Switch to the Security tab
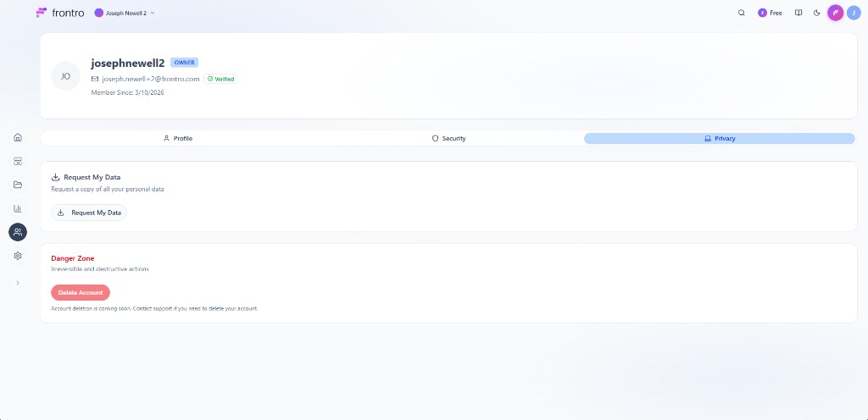This screenshot has width=868, height=420. [x=449, y=138]
